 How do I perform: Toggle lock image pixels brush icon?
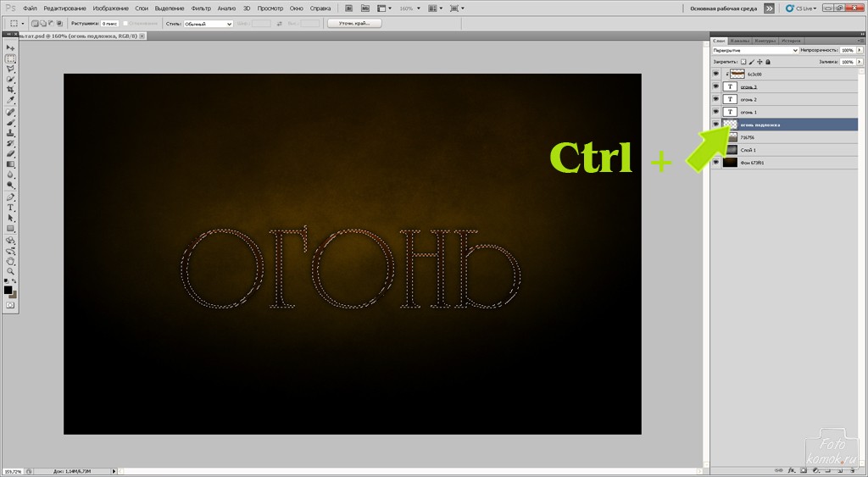[752, 62]
